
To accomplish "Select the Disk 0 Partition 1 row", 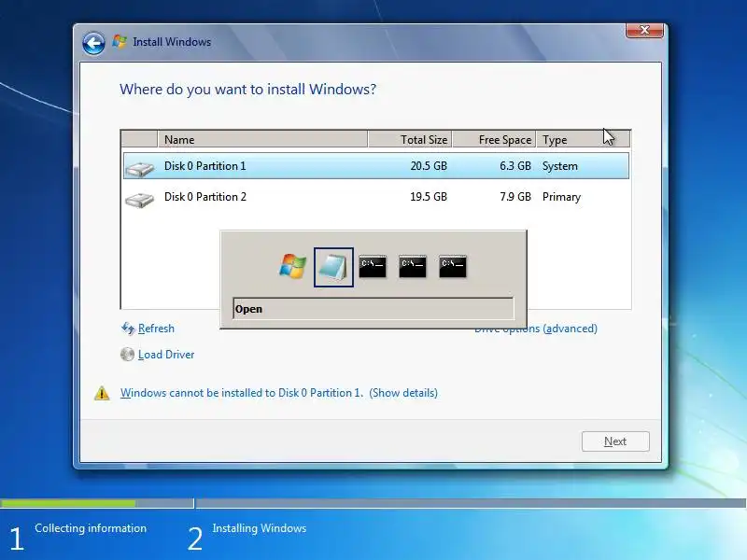I will (376, 166).
